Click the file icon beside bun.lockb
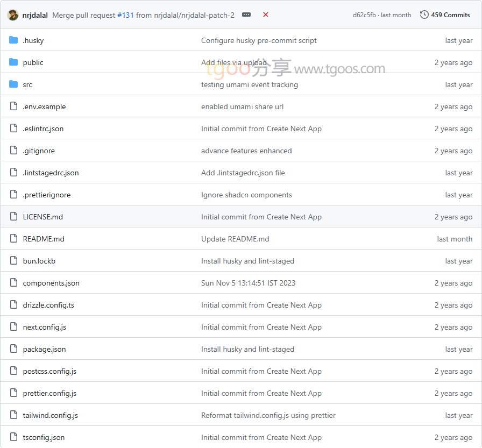 (x=13, y=261)
